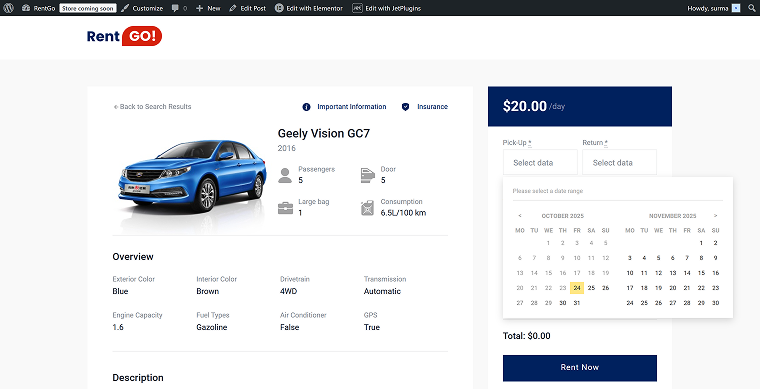Go to previous month in calendar
Viewport: 760px width, 389px height.
coord(520,216)
